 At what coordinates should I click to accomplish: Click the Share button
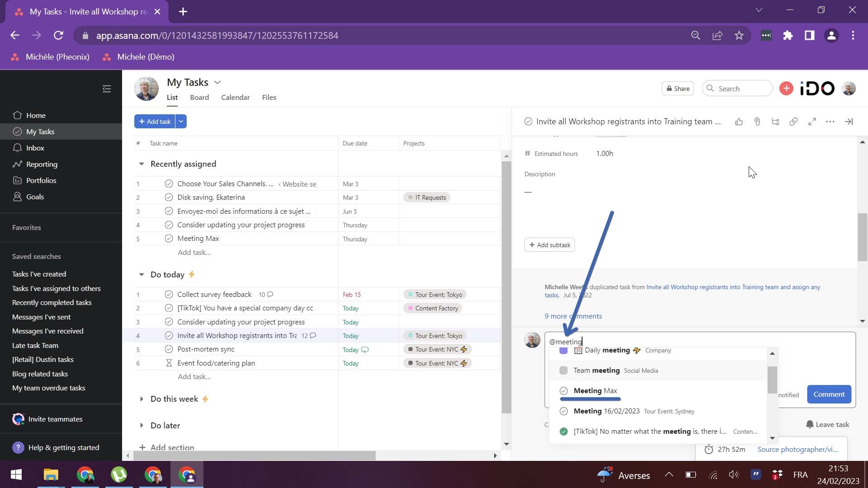click(x=678, y=89)
